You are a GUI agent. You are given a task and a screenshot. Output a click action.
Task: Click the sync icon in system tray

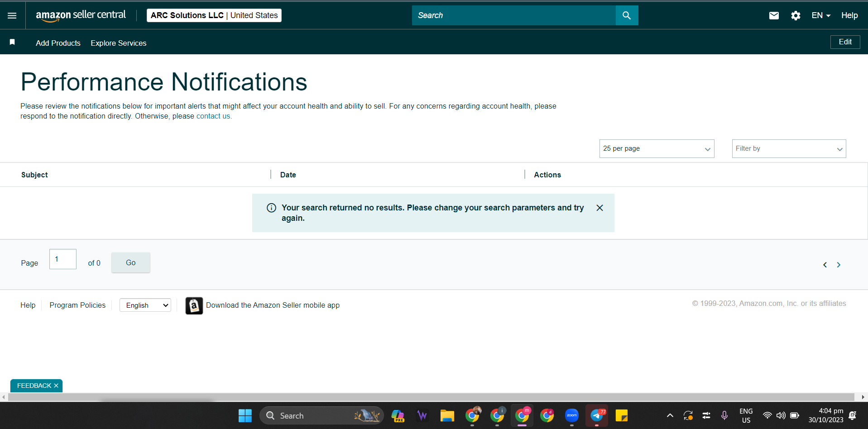click(x=688, y=415)
